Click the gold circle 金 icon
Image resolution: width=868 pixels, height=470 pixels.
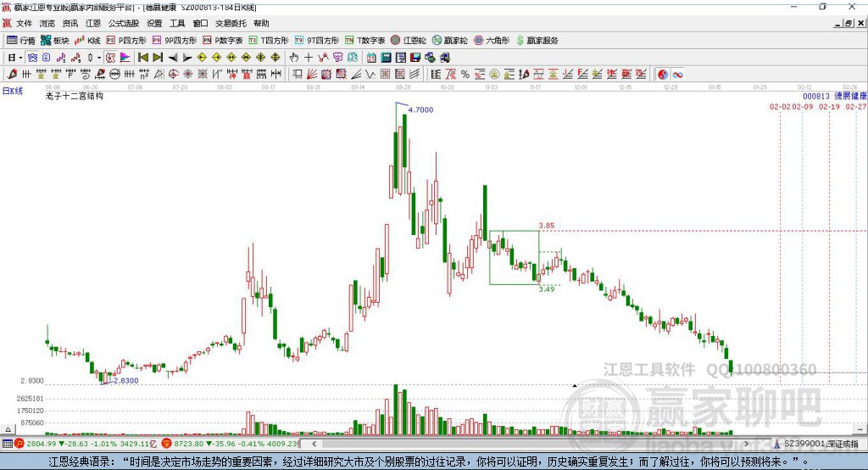(x=494, y=75)
